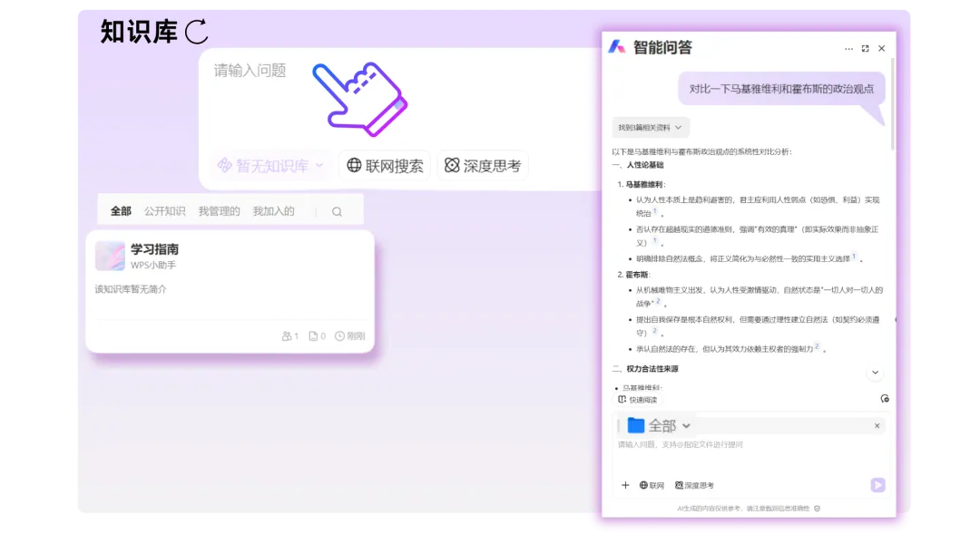Click the shield icon in AI disclaimer

(817, 509)
